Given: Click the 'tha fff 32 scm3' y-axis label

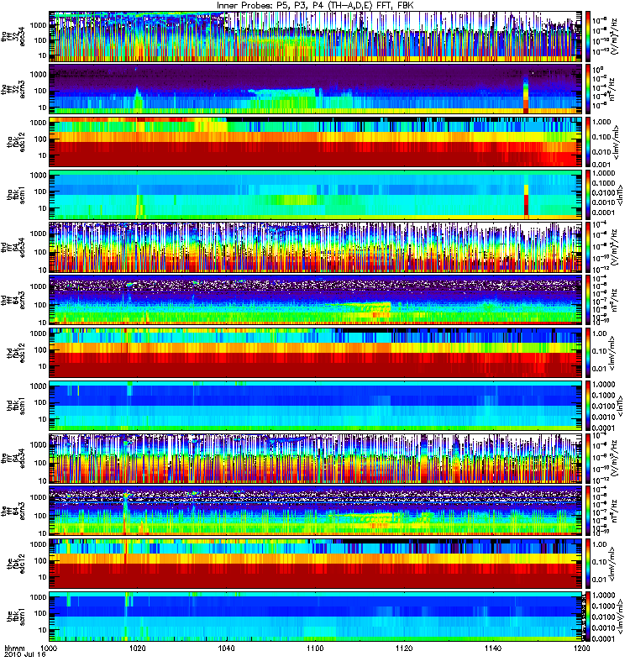Looking at the screenshot, I should click(13, 89).
